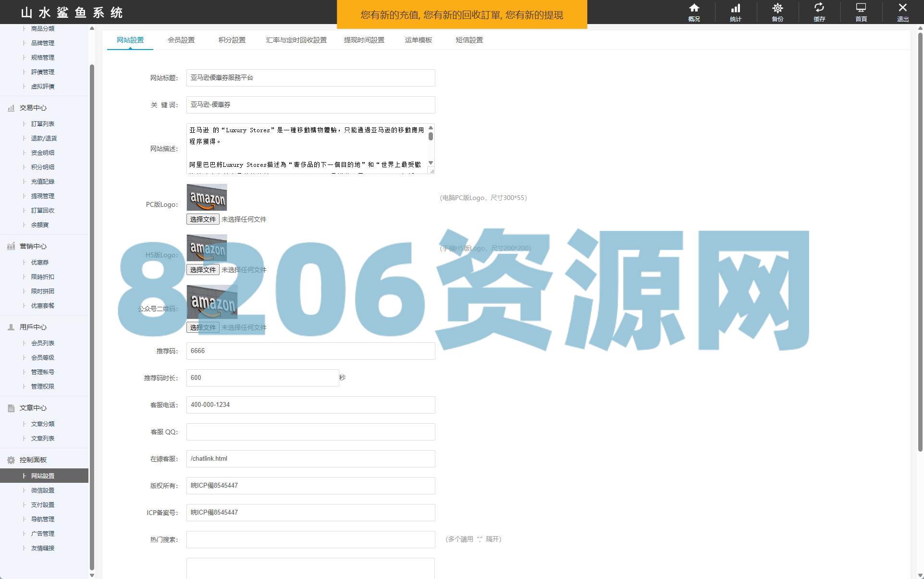Image resolution: width=924 pixels, height=579 pixels.
Task: Collapse the 交易中心 sidebar section
Action: click(33, 108)
